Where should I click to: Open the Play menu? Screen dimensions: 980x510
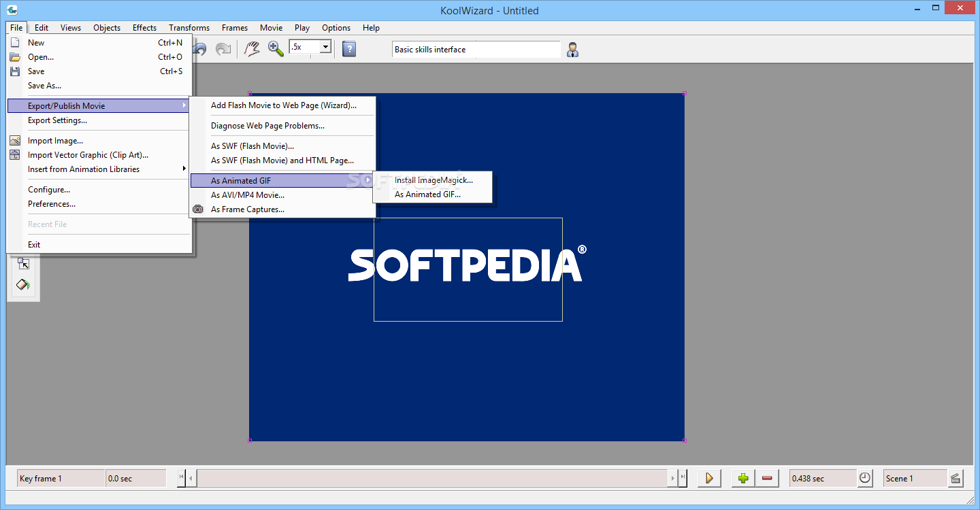302,28
